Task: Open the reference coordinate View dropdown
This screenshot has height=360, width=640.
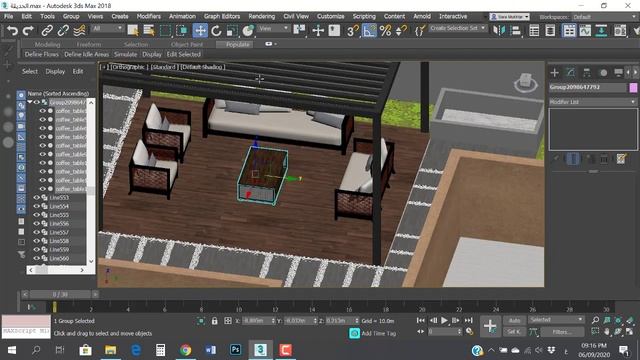Action: pos(273,28)
